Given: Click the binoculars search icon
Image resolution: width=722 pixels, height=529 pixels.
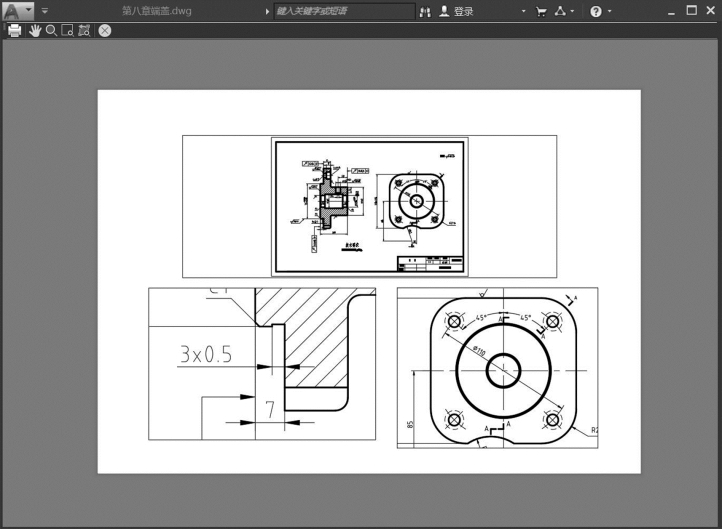Looking at the screenshot, I should pyautogui.click(x=425, y=12).
